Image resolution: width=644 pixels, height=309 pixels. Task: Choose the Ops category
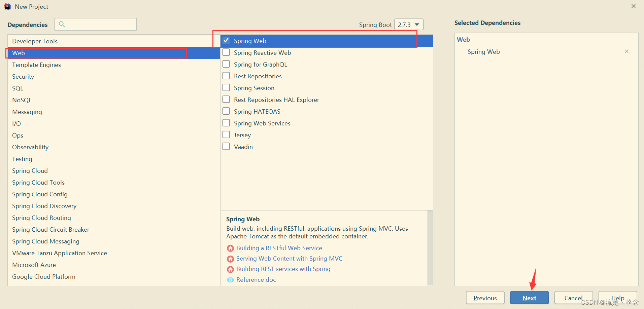[114, 135]
